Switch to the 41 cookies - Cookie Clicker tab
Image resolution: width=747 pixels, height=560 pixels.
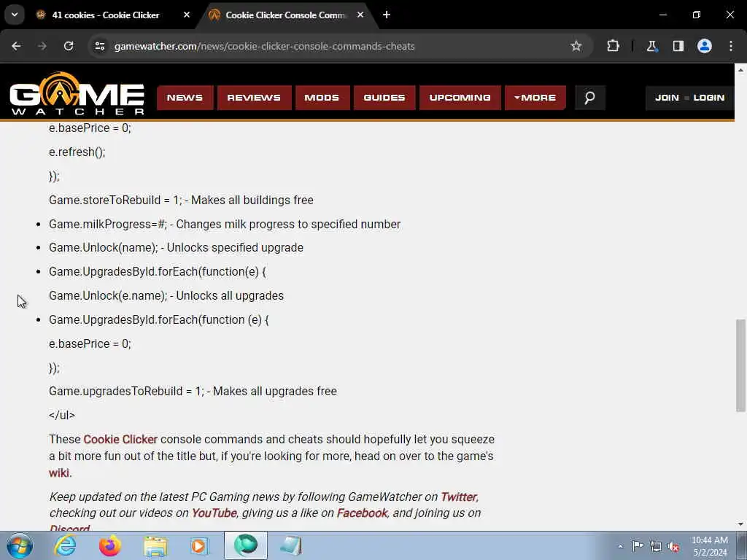click(106, 15)
